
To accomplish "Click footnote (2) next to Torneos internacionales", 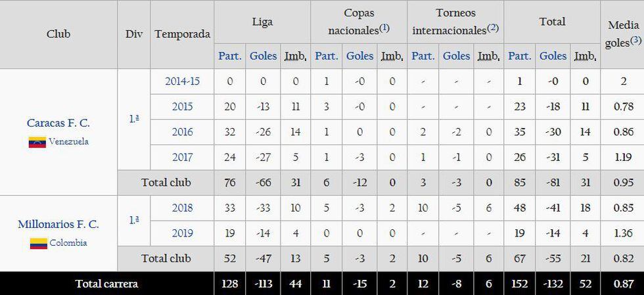I will pyautogui.click(x=494, y=28).
